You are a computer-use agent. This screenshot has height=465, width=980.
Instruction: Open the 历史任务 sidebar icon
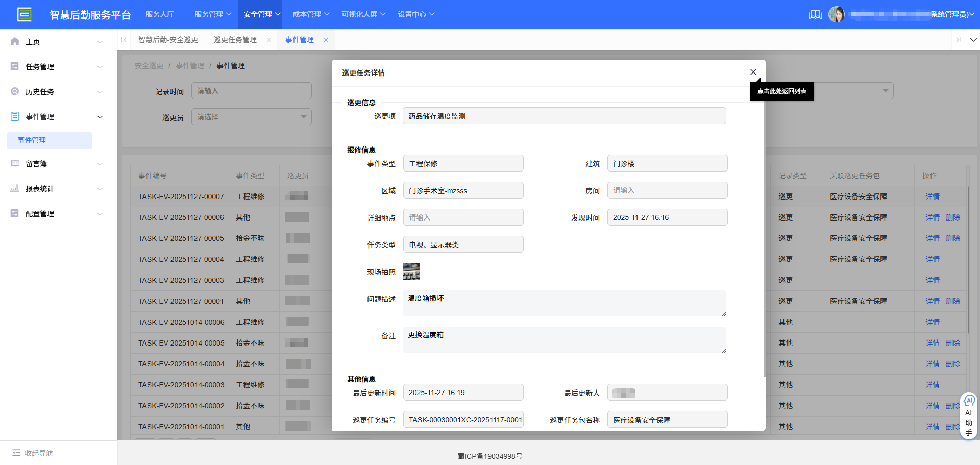pos(14,91)
